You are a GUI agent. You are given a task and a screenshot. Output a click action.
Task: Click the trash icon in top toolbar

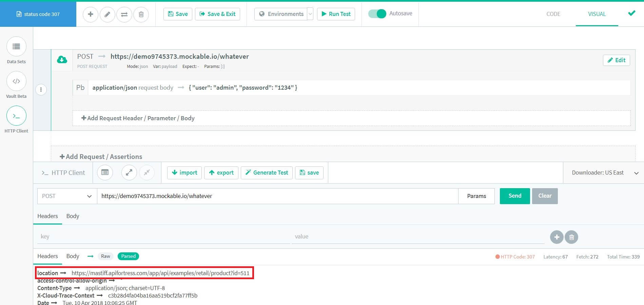141,14
